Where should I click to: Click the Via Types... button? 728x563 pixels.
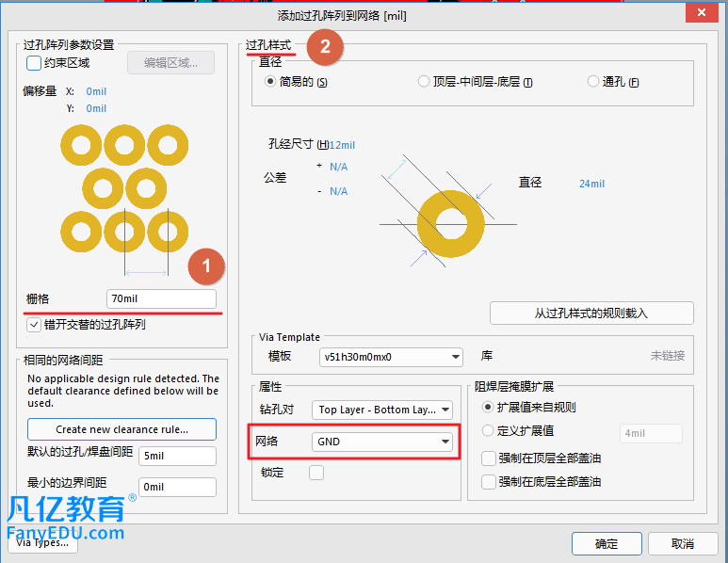click(x=42, y=542)
